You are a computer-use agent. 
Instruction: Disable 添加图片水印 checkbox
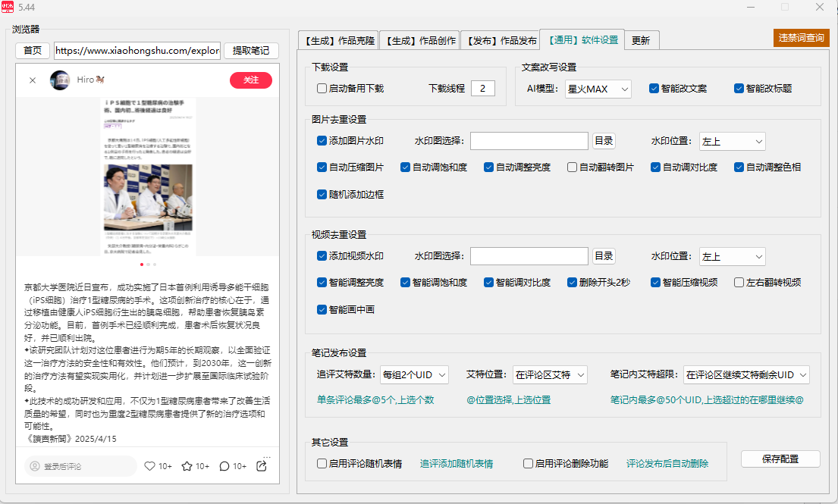point(322,141)
